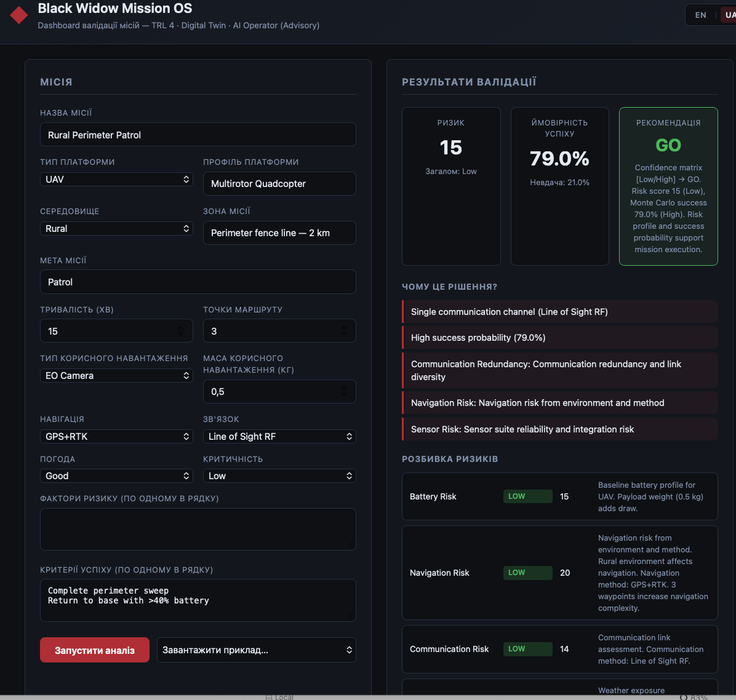
Task: Click the waypoints stepper showing 3
Action: pos(279,331)
